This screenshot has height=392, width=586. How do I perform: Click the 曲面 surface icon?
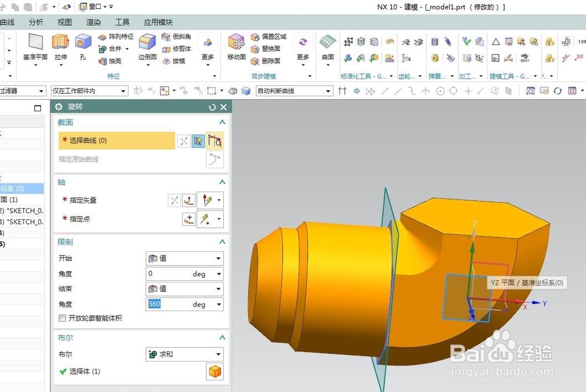click(x=328, y=42)
